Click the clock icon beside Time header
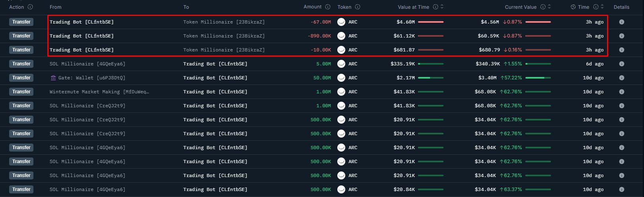The image size is (644, 197). [573, 7]
